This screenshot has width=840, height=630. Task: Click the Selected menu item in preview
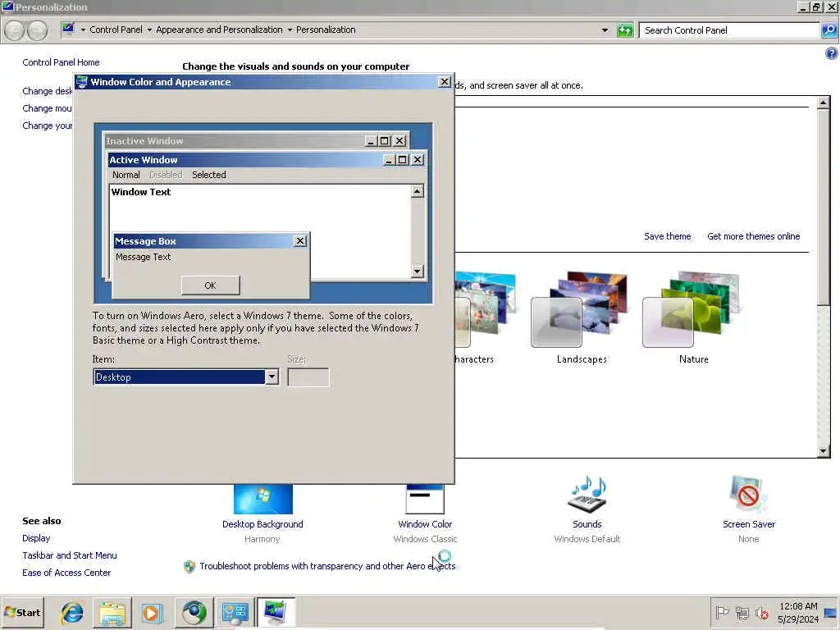[209, 175]
